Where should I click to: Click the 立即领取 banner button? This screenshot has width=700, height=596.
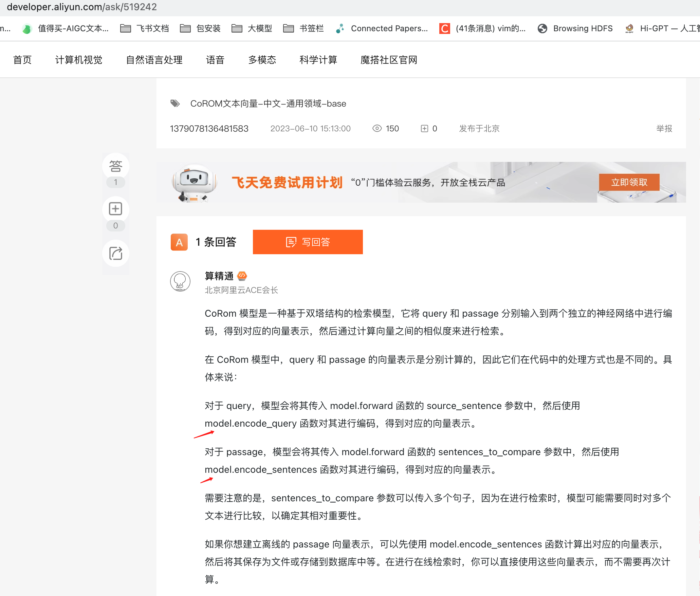[x=629, y=182]
